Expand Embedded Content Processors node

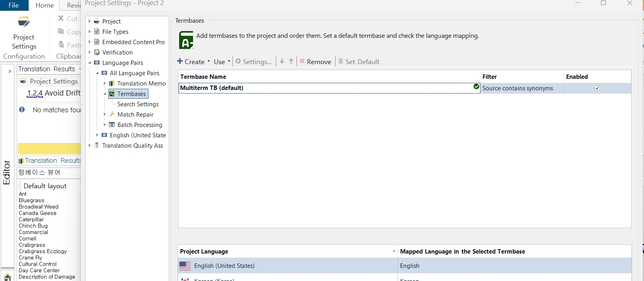(x=90, y=42)
